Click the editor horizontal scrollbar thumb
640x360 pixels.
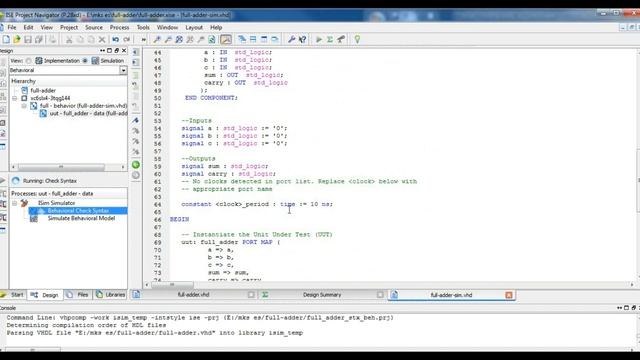click(x=172, y=284)
